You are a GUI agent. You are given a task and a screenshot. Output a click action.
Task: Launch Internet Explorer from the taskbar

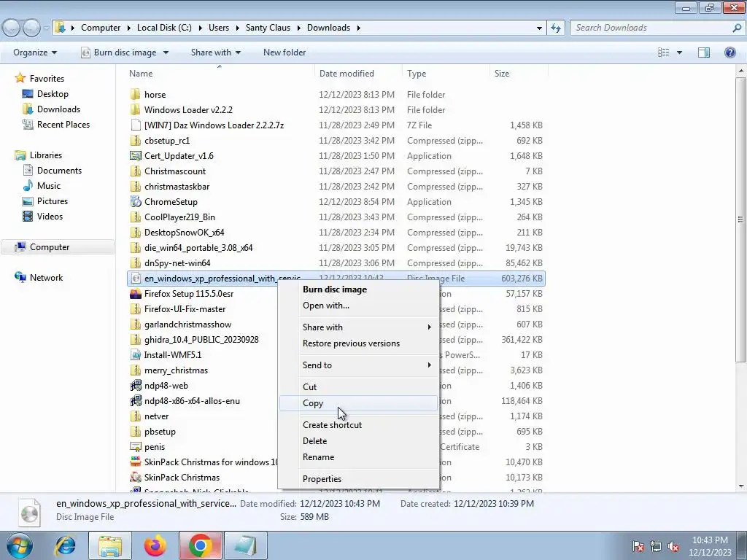[x=65, y=545]
